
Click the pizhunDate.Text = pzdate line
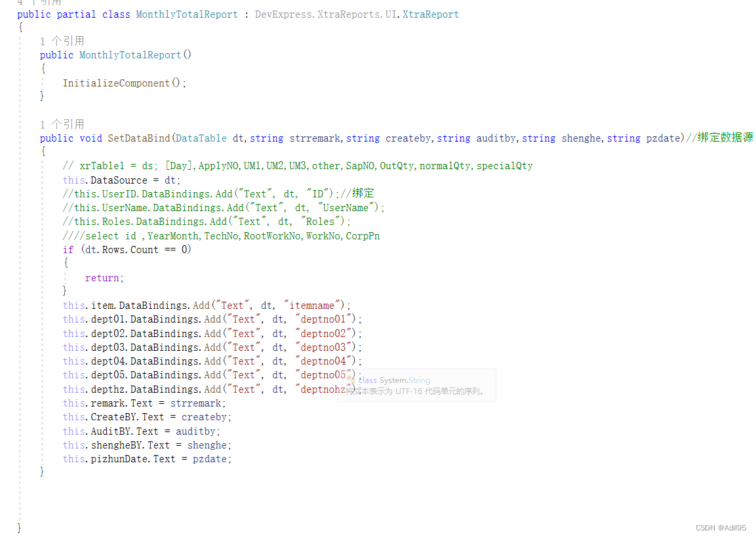point(147,459)
